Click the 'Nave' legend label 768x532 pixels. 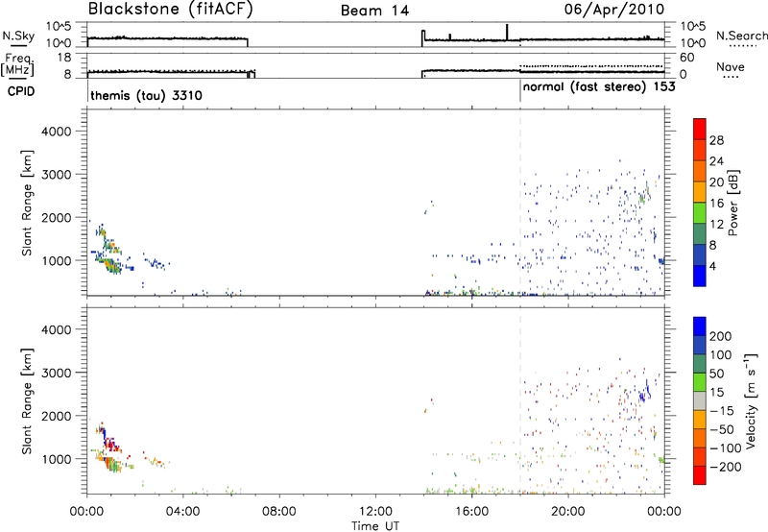[731, 66]
